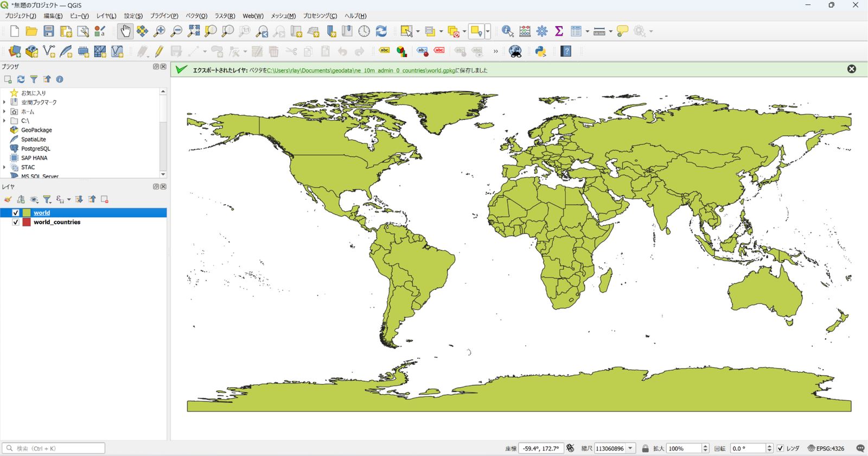The image size is (868, 456).
Task: Toggle visibility of the world layer
Action: click(x=16, y=213)
